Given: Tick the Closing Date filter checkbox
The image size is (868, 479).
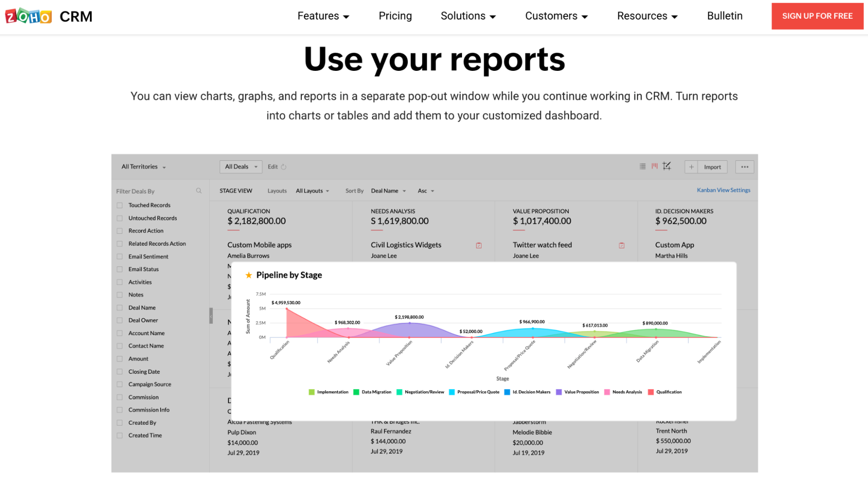Looking at the screenshot, I should (120, 372).
